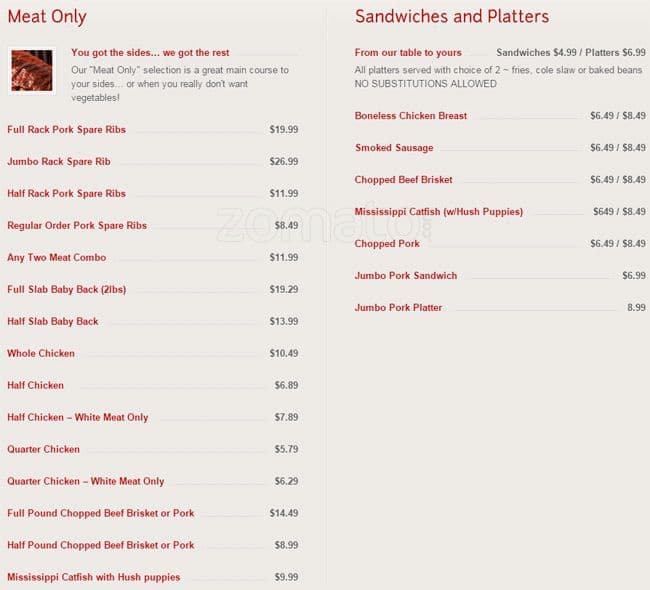Click Half Chicken – White Meat Only
This screenshot has width=650, height=590.
coord(78,418)
